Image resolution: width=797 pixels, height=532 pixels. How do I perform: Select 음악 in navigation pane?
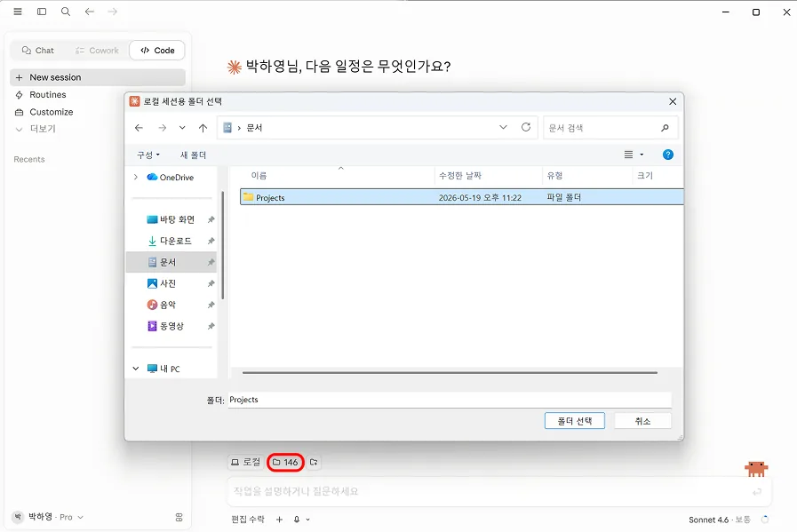point(162,305)
